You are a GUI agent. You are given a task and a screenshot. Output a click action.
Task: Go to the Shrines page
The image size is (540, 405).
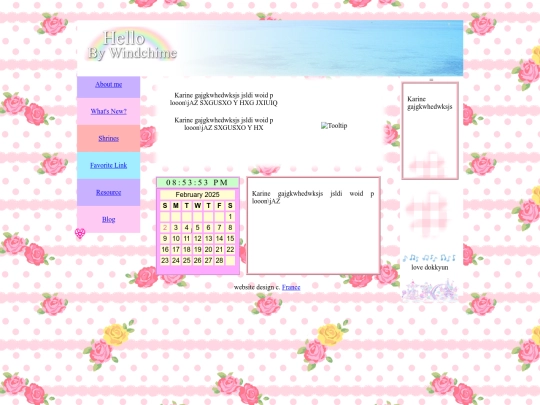[108, 138]
